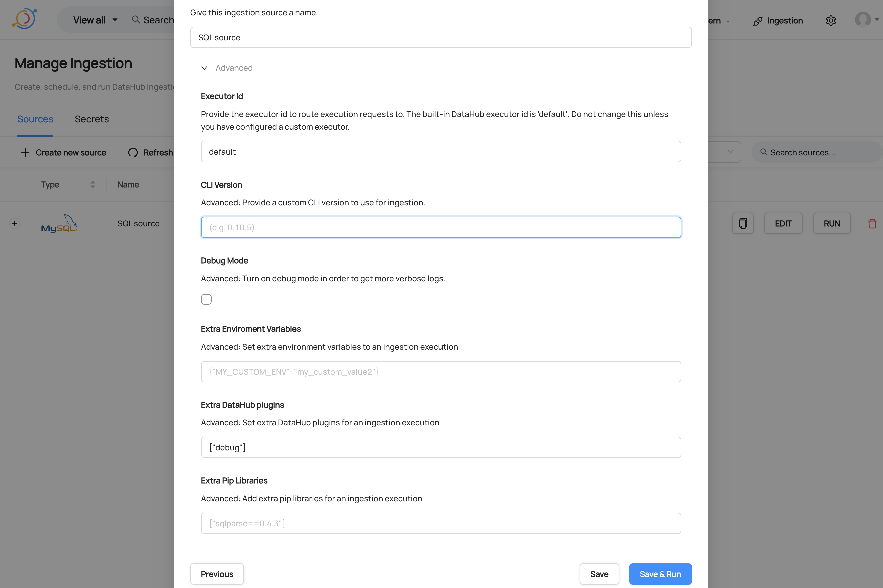Switch to the Secrets tab
Screen dimensions: 883x588
(x=91, y=119)
